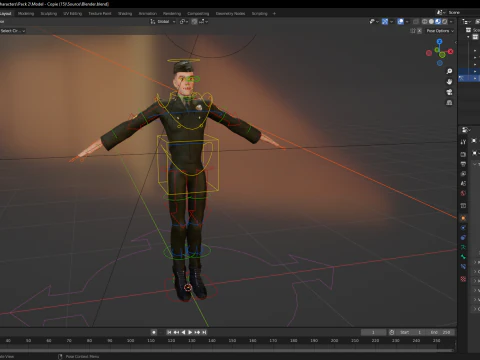Open the gizmo options dropdown arrow
This screenshot has width=480, height=360.
pos(391,22)
